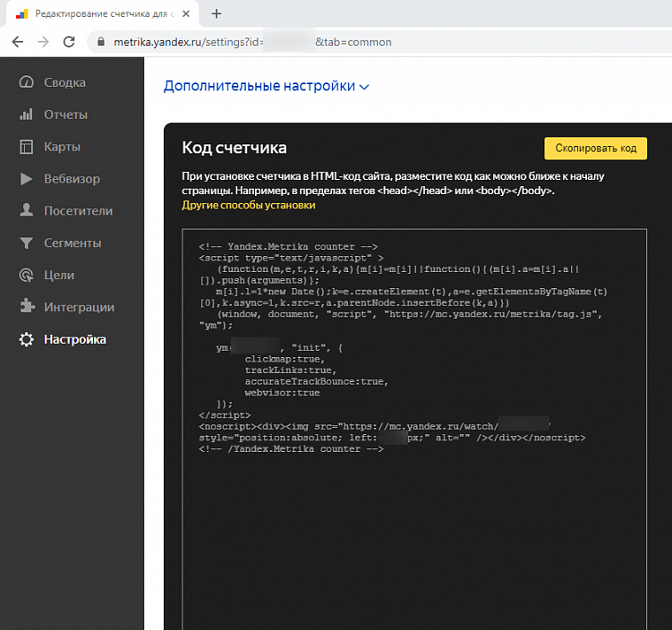This screenshot has height=630, width=672.
Task: Select the Настройка sidebar section
Action: point(75,339)
